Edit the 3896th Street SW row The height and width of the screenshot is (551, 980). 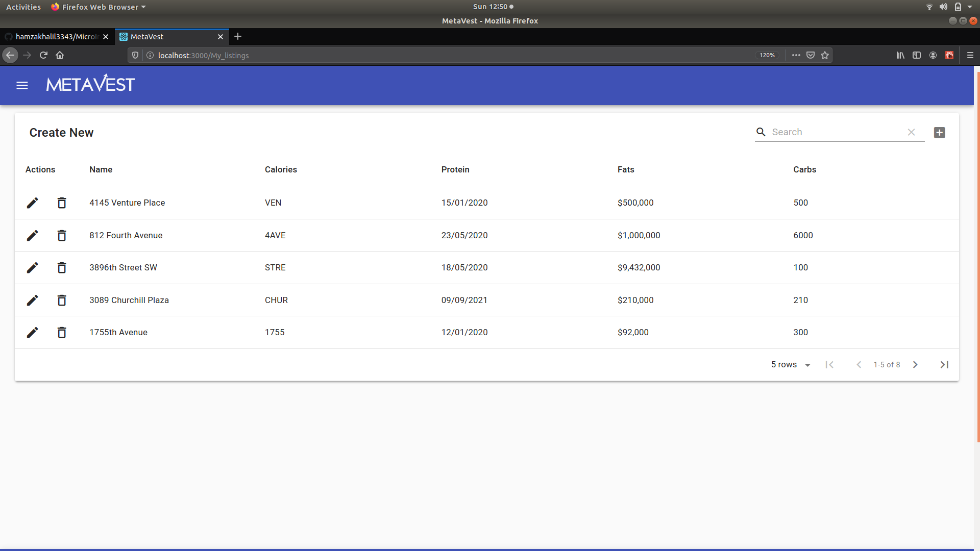point(32,267)
